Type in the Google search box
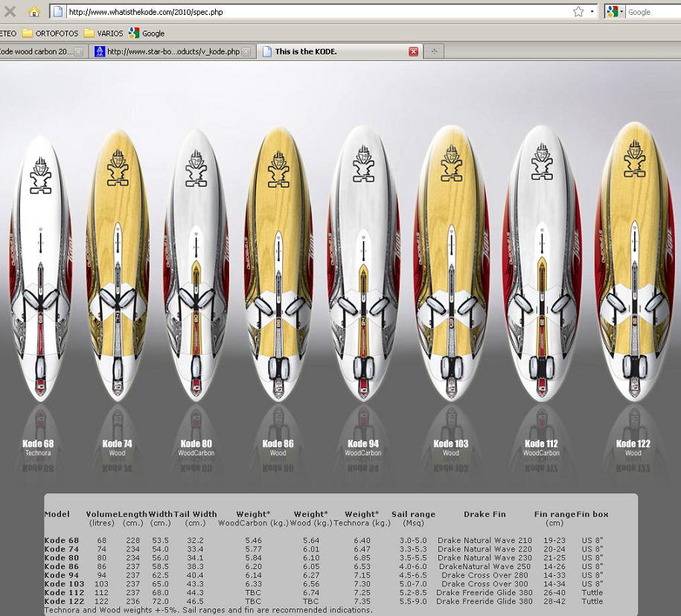The width and height of the screenshot is (681, 616). click(651, 12)
